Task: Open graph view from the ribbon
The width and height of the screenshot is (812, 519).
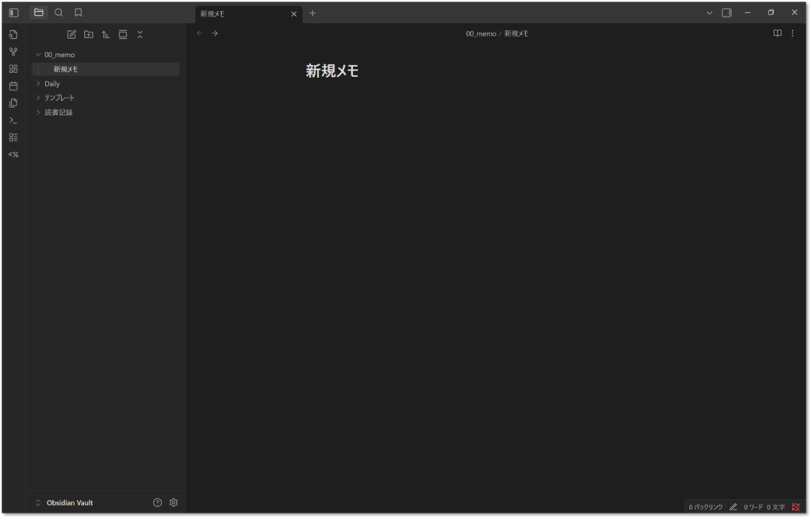Action: click(x=13, y=52)
